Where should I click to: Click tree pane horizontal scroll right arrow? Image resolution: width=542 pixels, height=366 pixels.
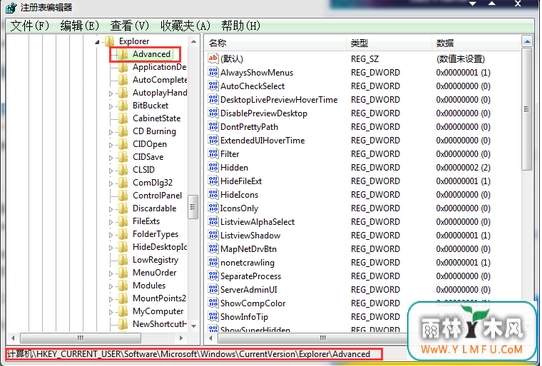tap(181, 338)
